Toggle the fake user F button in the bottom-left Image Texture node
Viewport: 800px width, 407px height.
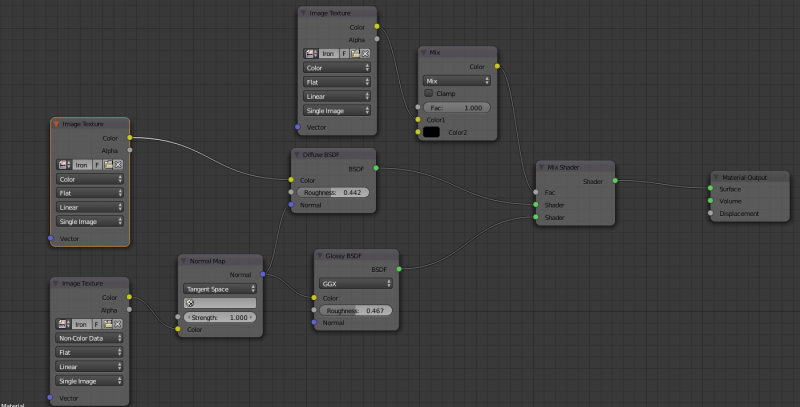[x=97, y=323]
